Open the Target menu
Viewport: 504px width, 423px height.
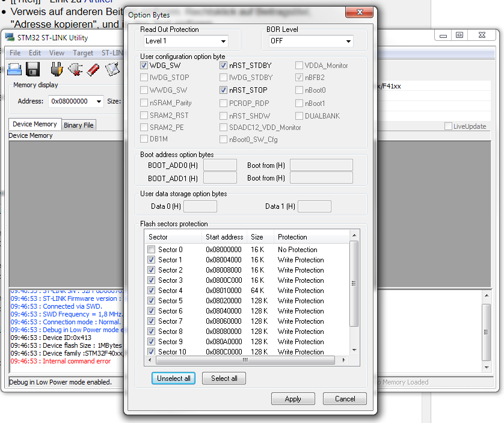[x=83, y=53]
